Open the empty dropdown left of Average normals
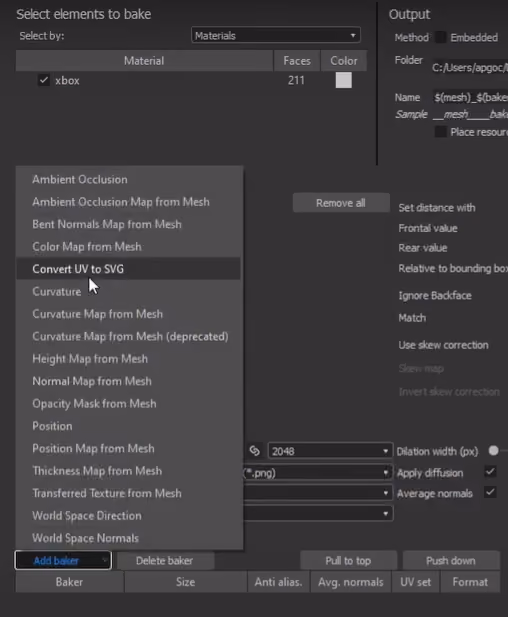Screen dimensions: 508x617 [318, 493]
